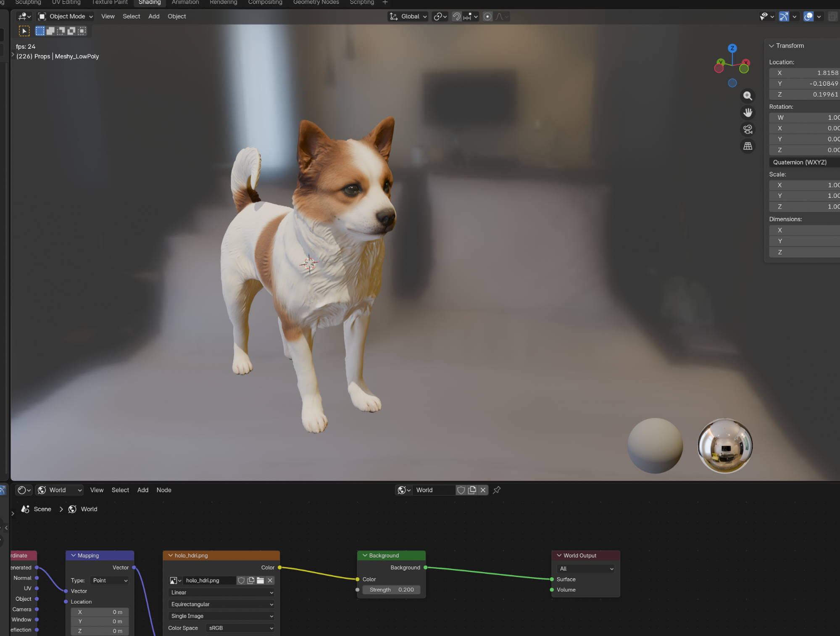Open sRGB color space dropdown
This screenshot has height=636, width=840.
[240, 628]
